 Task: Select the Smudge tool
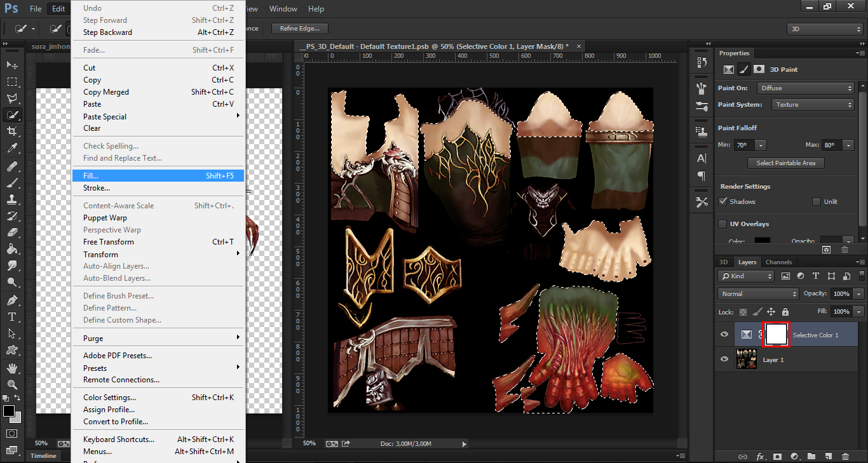(x=12, y=265)
